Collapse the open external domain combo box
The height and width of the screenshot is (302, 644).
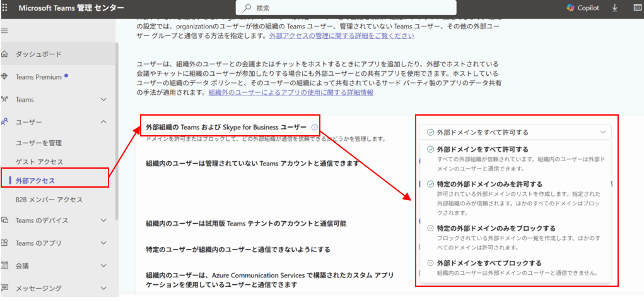coord(603,132)
